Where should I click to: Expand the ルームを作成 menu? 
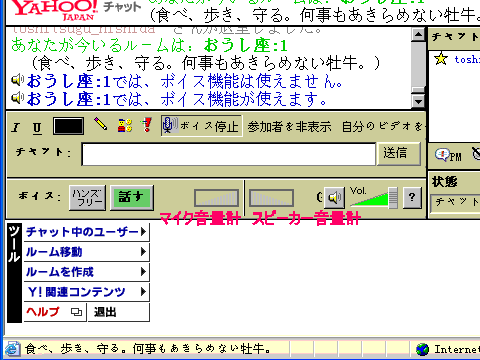(x=86, y=272)
